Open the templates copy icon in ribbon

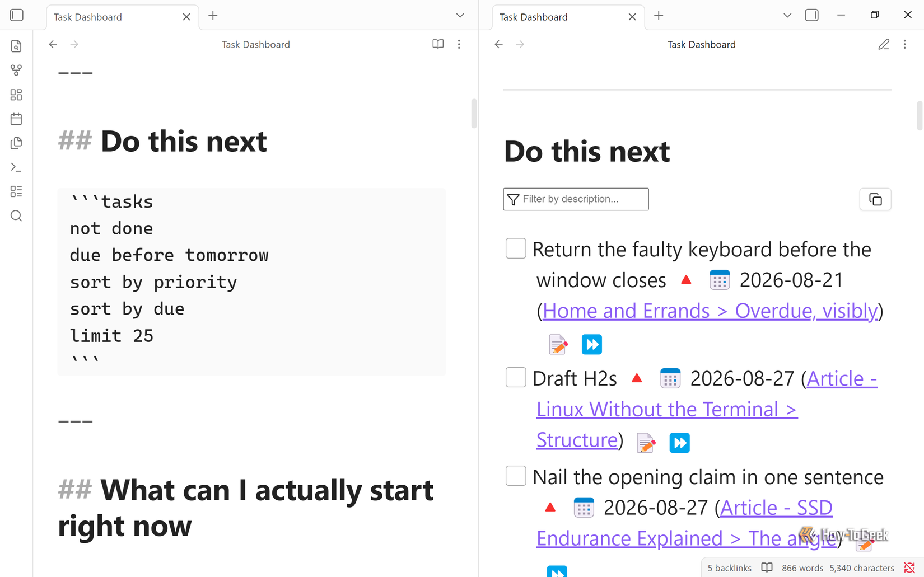[16, 143]
